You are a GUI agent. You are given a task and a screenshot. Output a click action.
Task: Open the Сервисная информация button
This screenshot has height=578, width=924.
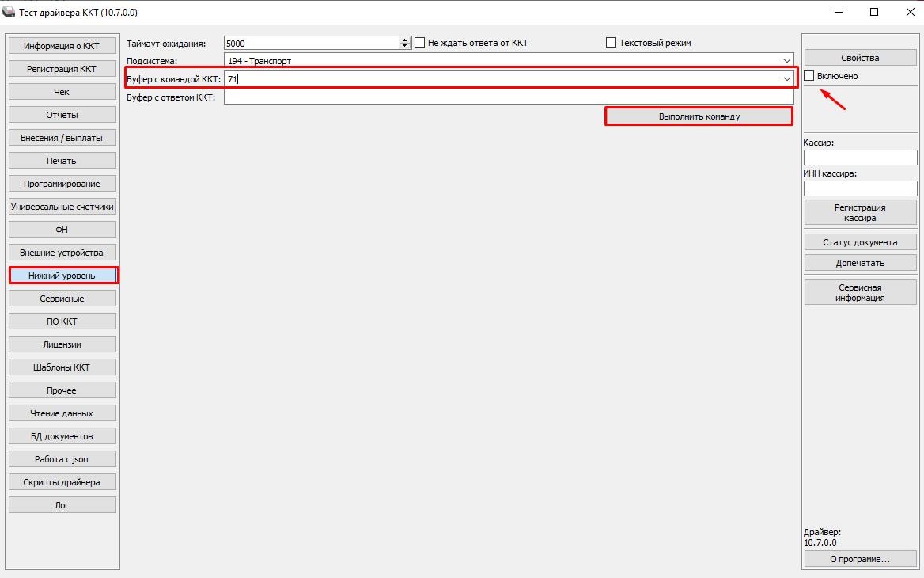[x=861, y=292]
